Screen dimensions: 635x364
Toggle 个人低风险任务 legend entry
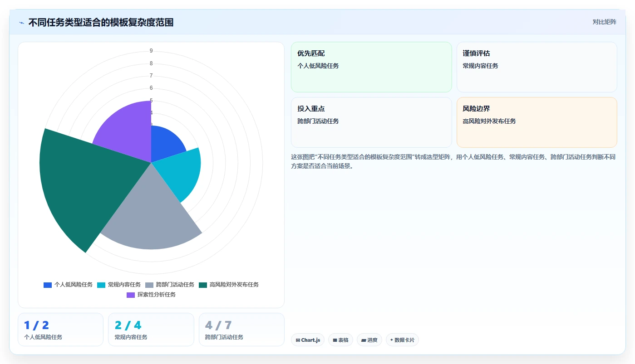(x=68, y=285)
